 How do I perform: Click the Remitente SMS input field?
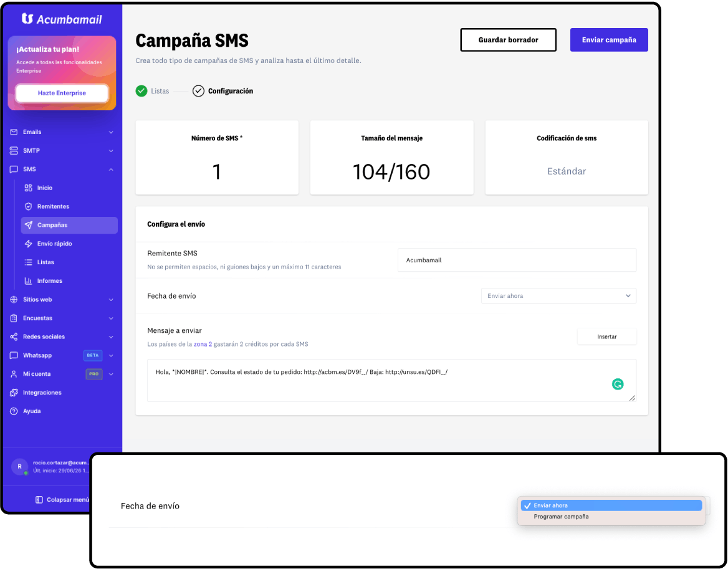pyautogui.click(x=517, y=260)
